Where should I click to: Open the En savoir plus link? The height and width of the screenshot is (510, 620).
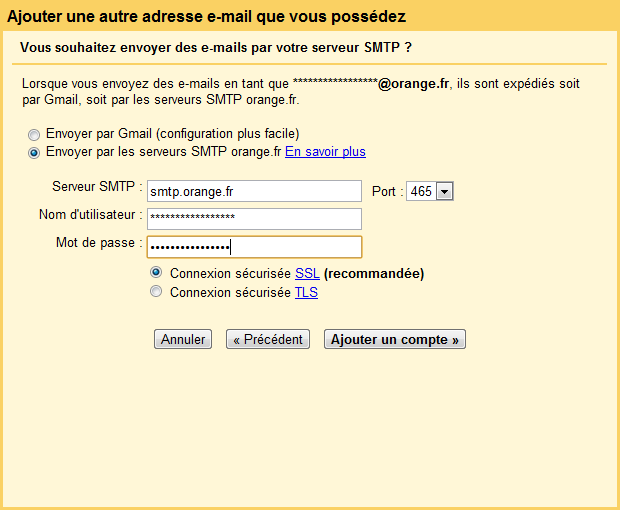[x=325, y=152]
